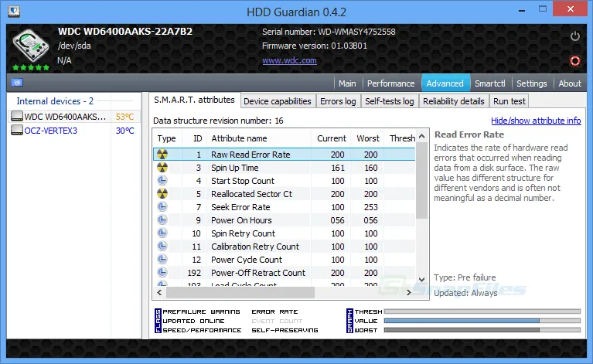Click the hard drive image in the header

click(30, 46)
